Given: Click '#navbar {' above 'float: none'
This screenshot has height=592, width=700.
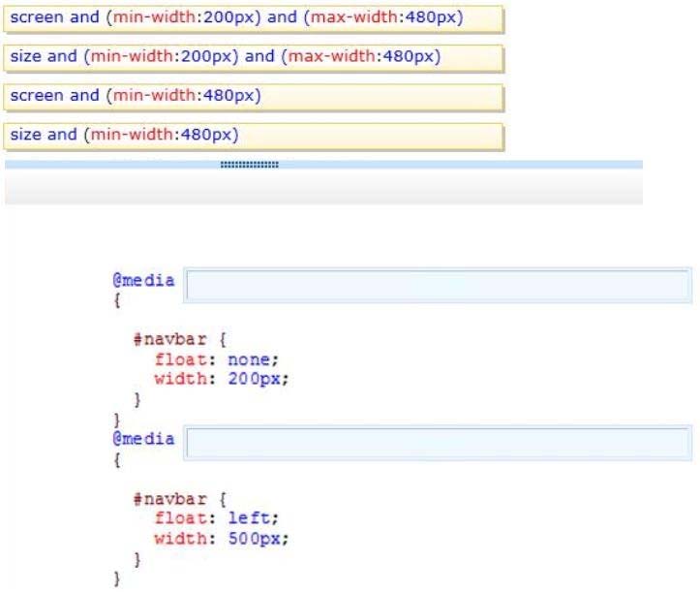Looking at the screenshot, I should click(x=180, y=339).
